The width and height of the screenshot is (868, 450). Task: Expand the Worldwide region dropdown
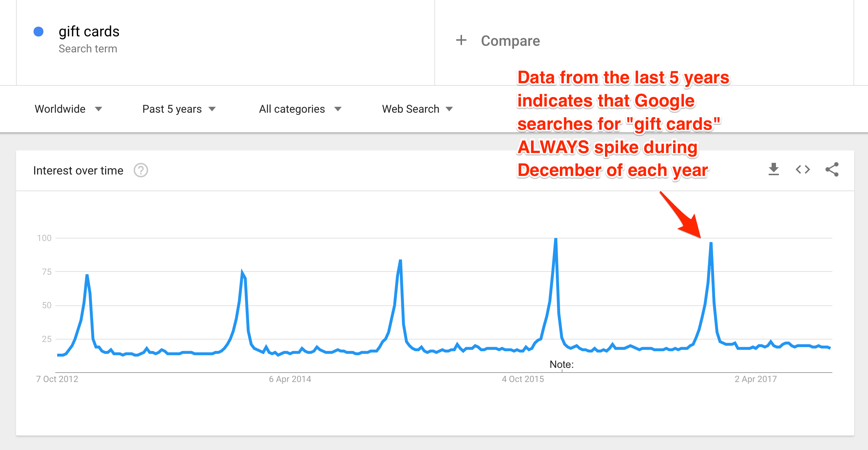click(x=68, y=109)
